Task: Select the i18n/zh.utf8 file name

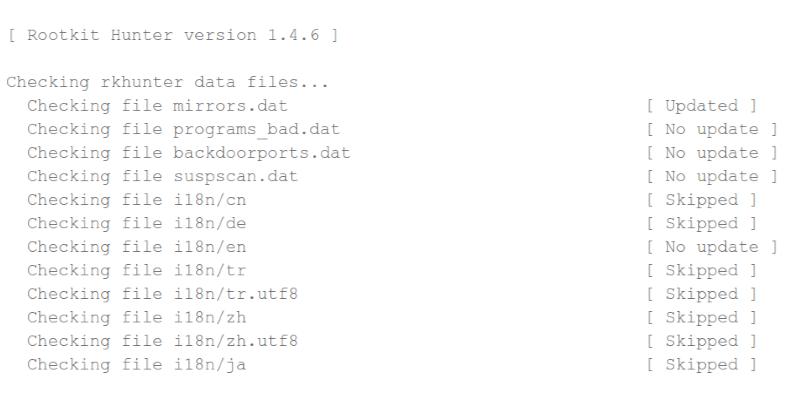Action: pos(231,341)
